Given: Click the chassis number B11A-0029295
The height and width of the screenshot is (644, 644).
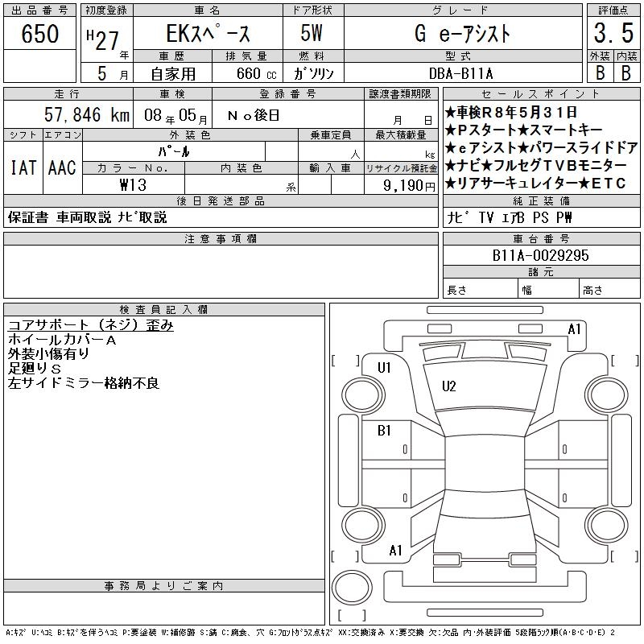Looking at the screenshot, I should click(540, 255).
